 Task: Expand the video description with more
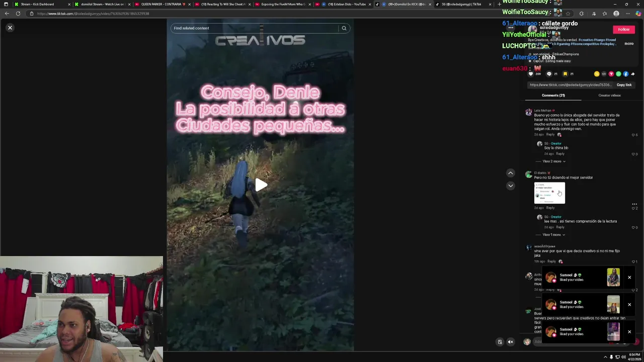(x=629, y=44)
